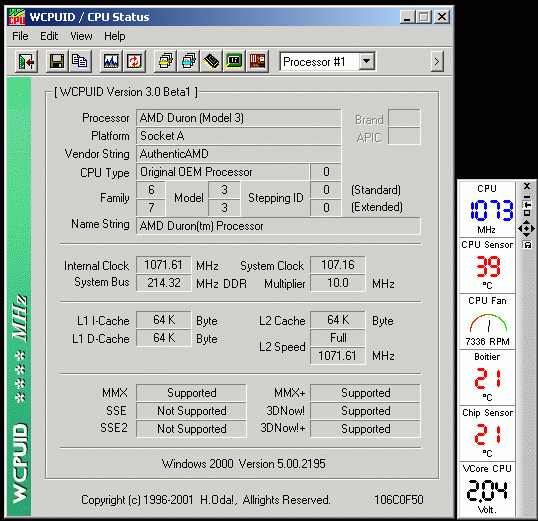Click the WCPUID title bar application icon
The height and width of the screenshot is (521, 538).
(17, 17)
